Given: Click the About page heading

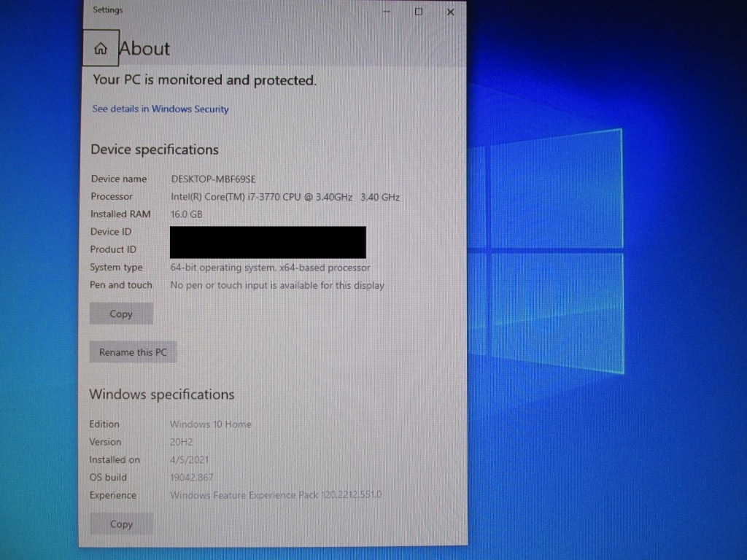Looking at the screenshot, I should click(144, 49).
